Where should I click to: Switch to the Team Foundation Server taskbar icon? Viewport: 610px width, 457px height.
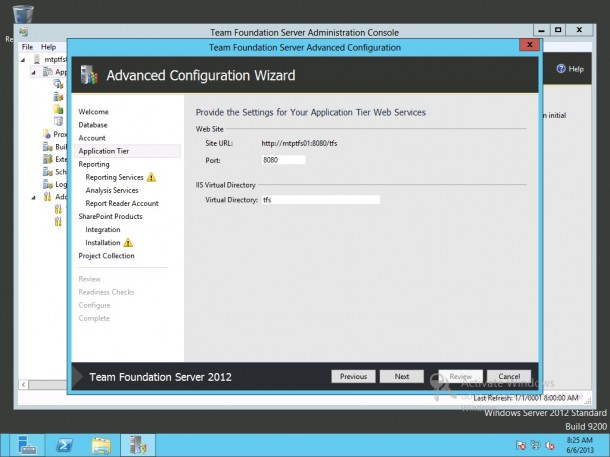click(x=138, y=445)
